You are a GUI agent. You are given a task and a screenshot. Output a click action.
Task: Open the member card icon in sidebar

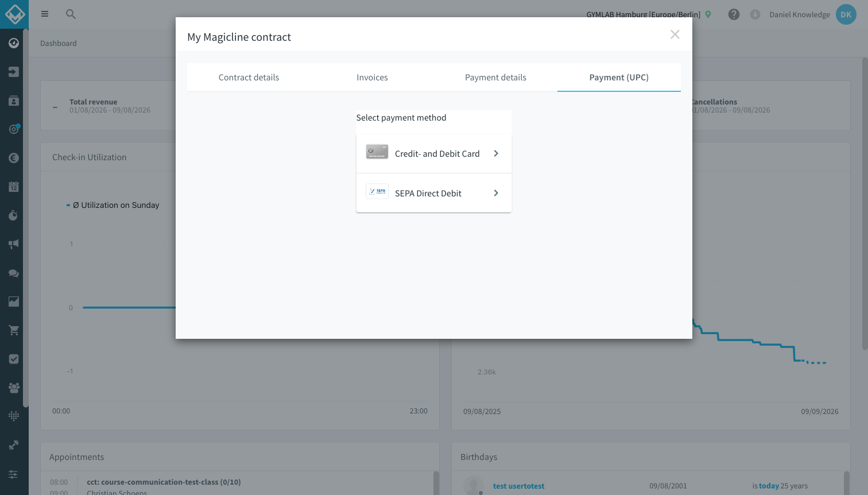click(14, 100)
